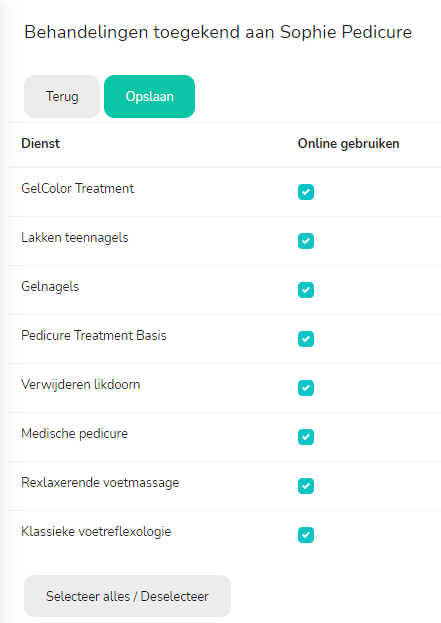
Task: Toggle Pedicure Treatment Basis checkbox
Action: click(306, 339)
